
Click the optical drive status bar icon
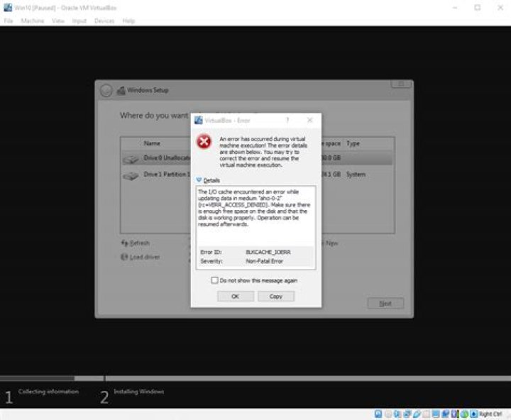pyautogui.click(x=388, y=414)
